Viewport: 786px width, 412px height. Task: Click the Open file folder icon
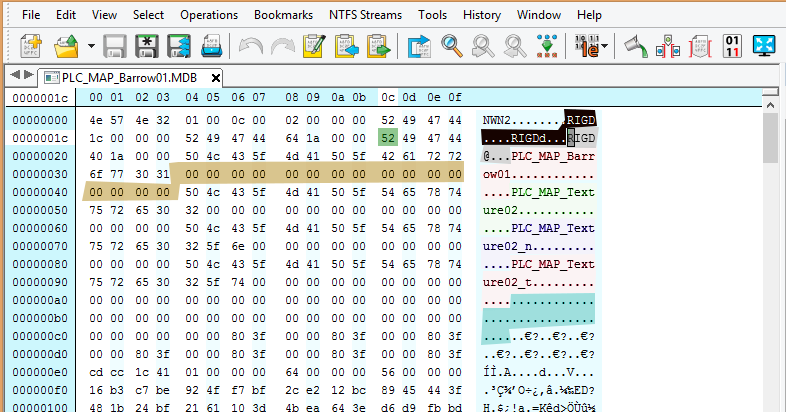(x=66, y=46)
